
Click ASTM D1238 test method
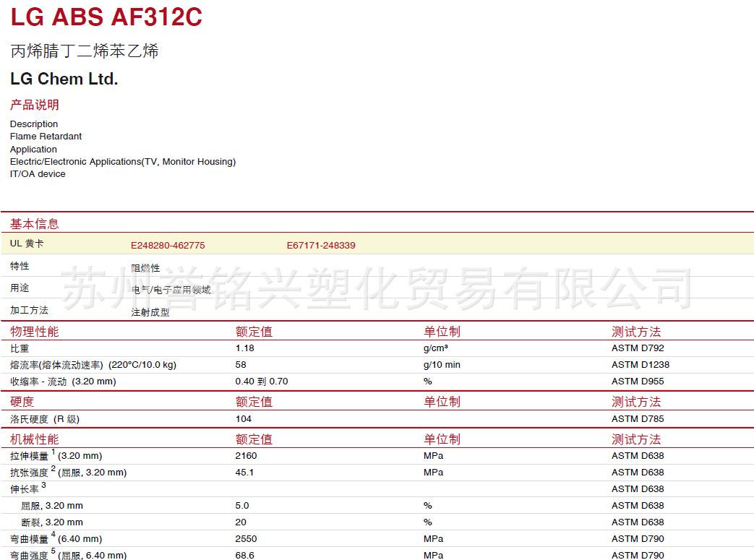tap(640, 365)
